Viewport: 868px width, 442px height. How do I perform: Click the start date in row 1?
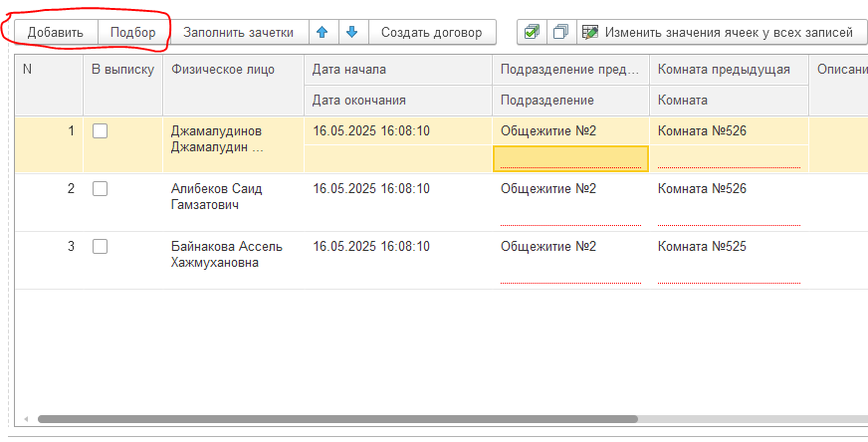point(371,131)
